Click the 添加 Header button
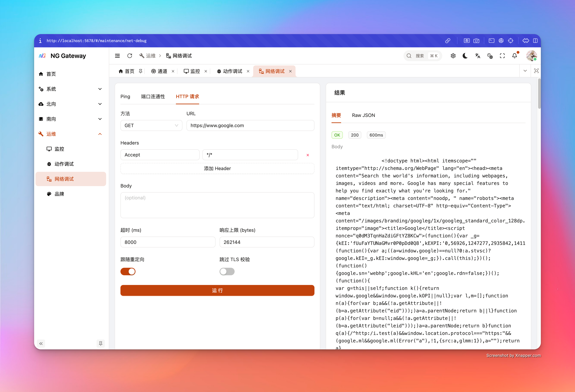 point(217,168)
